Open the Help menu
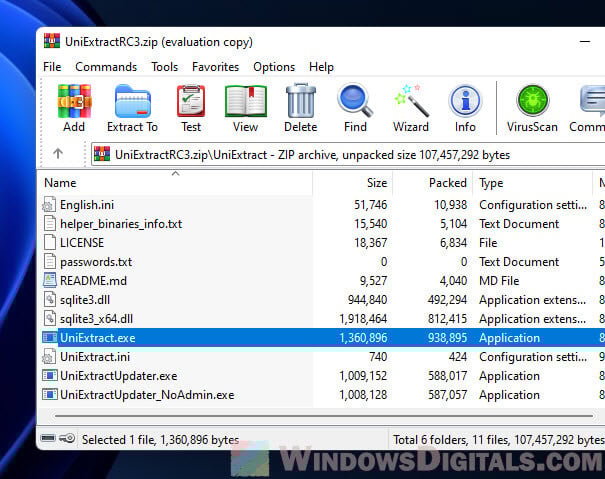The height and width of the screenshot is (479, 605). 321,67
